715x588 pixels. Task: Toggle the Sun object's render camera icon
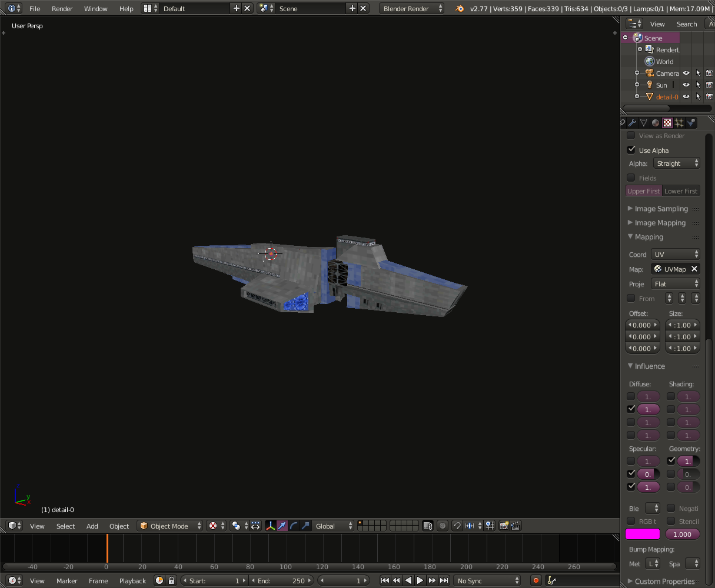[709, 85]
